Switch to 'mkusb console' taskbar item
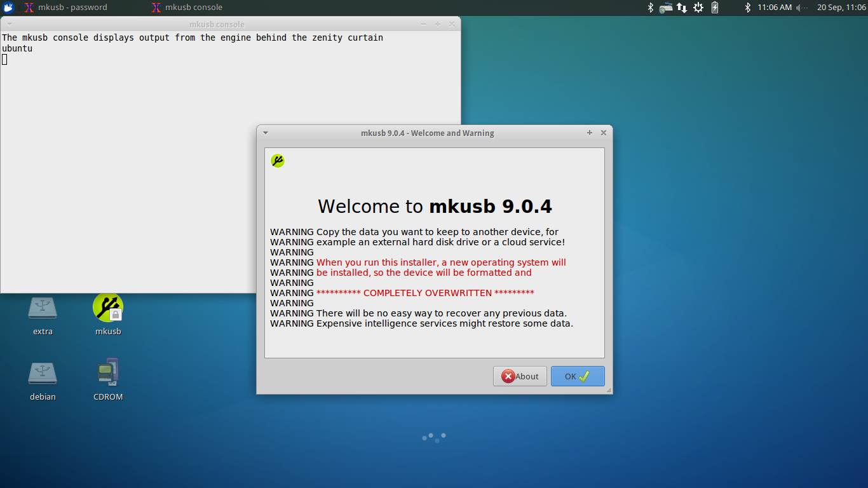Screen dimensions: 868x488 click(187, 8)
